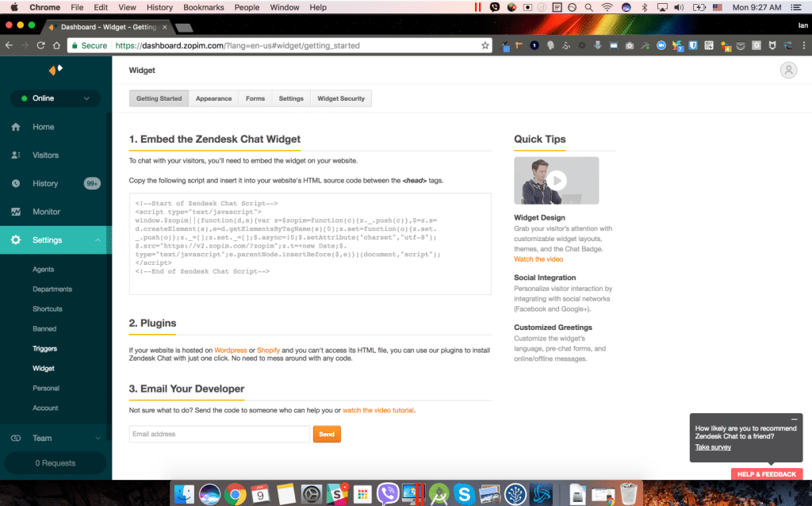Click the Settings gear in the sidebar
812x506 pixels.
point(16,240)
